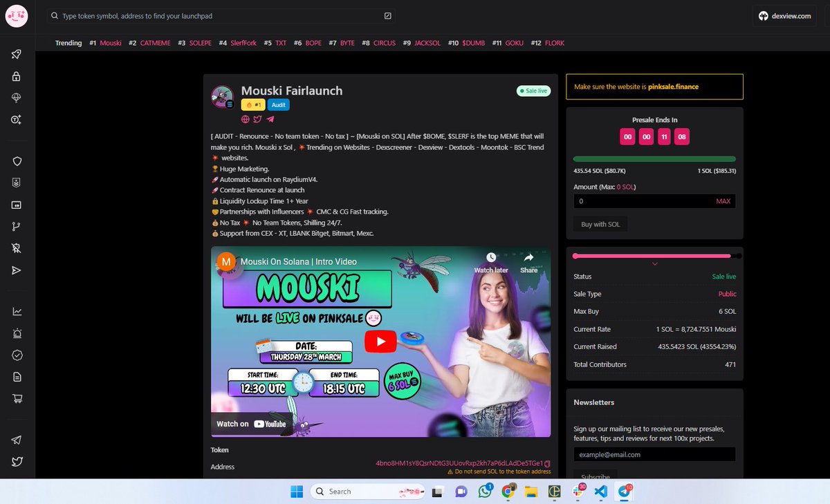Open trending token BOPE

pyautogui.click(x=313, y=43)
